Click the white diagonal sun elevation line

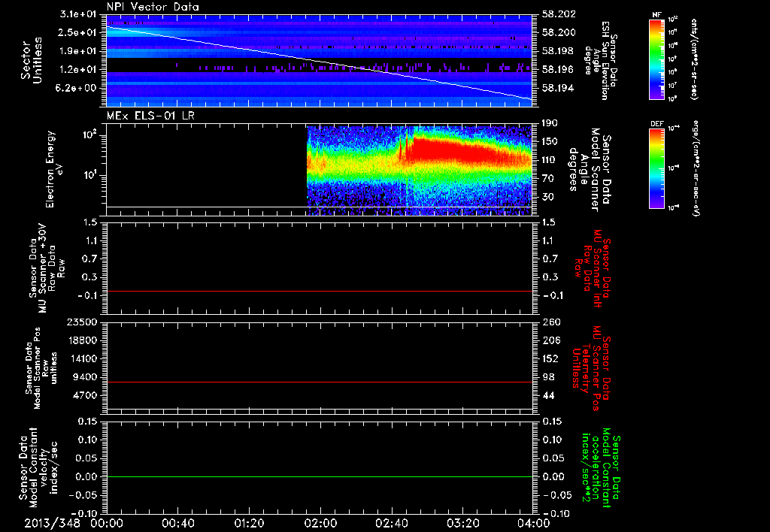(x=319, y=63)
